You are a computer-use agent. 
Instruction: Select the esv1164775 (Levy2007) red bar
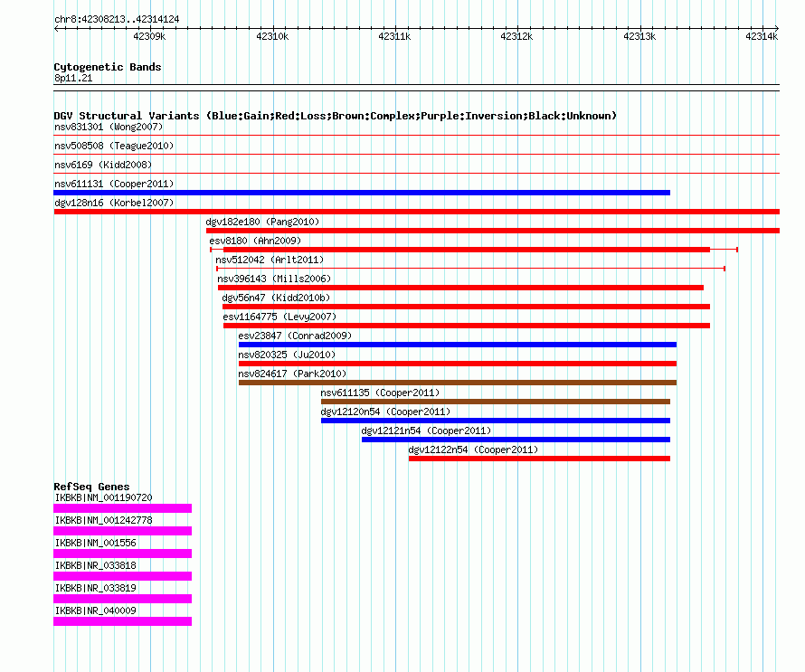(x=467, y=326)
